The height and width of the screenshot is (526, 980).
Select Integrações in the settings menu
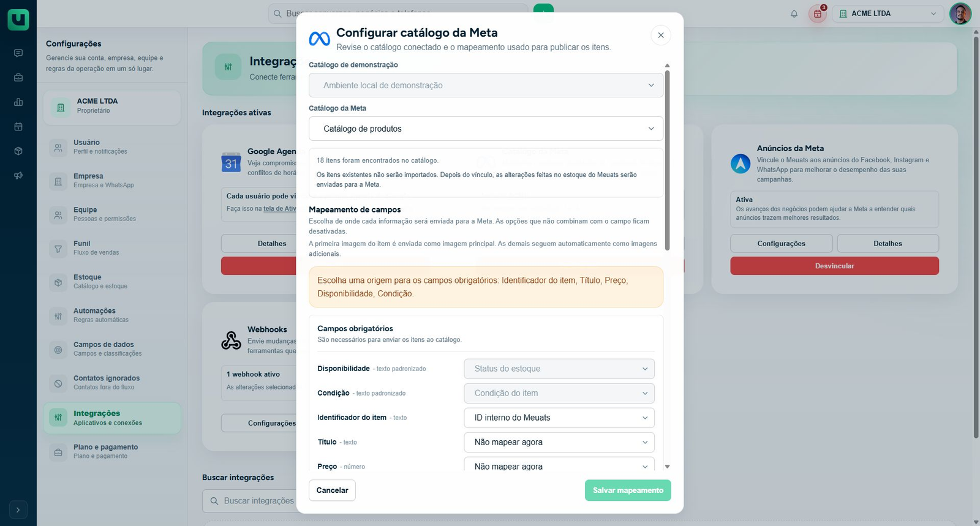point(112,418)
